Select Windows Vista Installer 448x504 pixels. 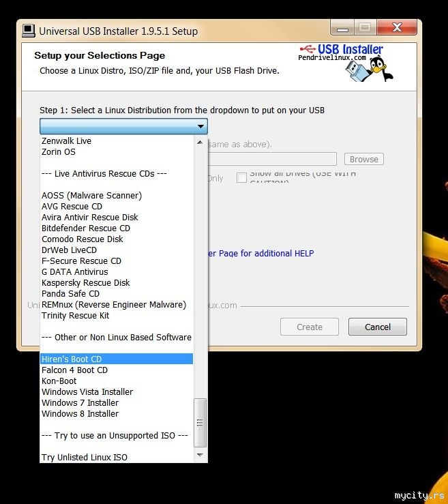point(117,392)
